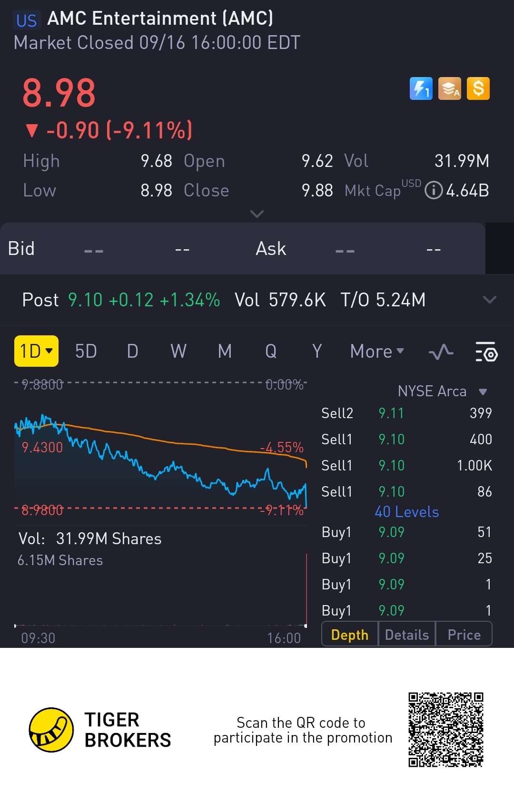Tap the orange stacked layers icon
This screenshot has height=812, width=514.
[x=449, y=88]
